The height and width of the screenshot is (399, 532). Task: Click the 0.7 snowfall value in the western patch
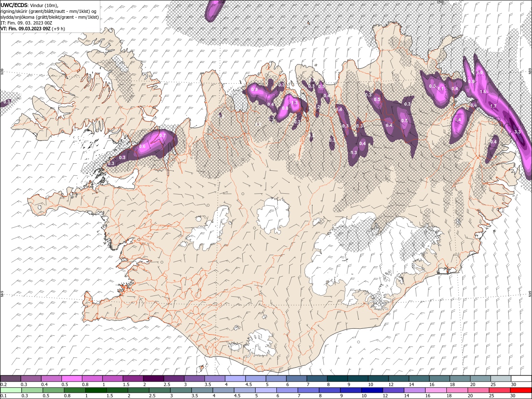[163, 136]
